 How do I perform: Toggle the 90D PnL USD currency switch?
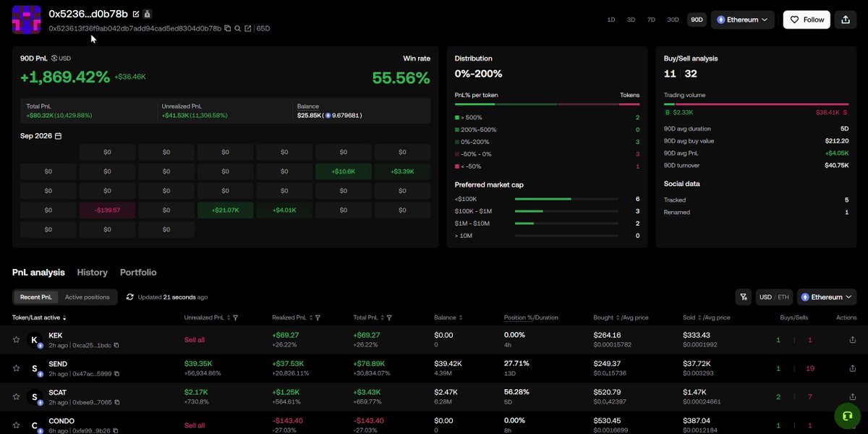tap(61, 58)
